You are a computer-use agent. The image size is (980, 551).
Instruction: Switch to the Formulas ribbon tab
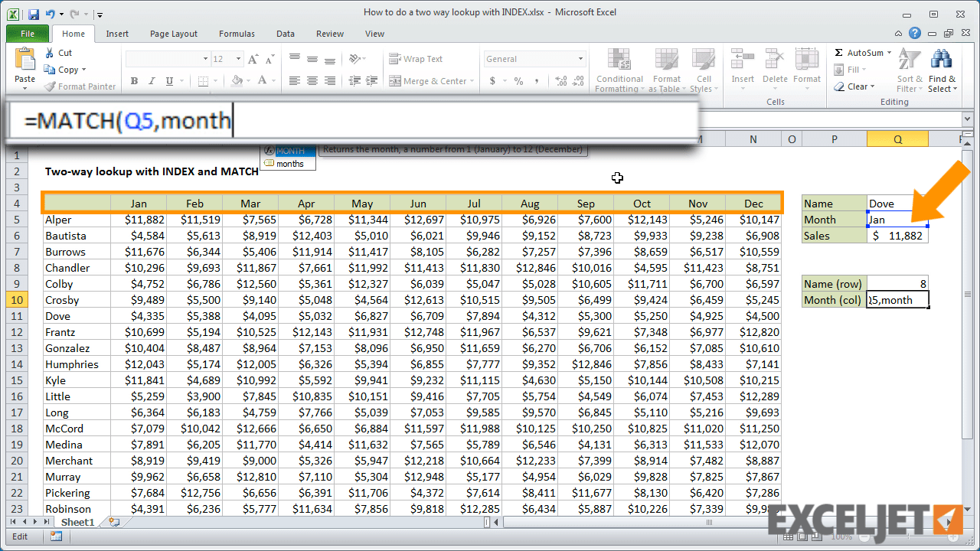coord(237,34)
